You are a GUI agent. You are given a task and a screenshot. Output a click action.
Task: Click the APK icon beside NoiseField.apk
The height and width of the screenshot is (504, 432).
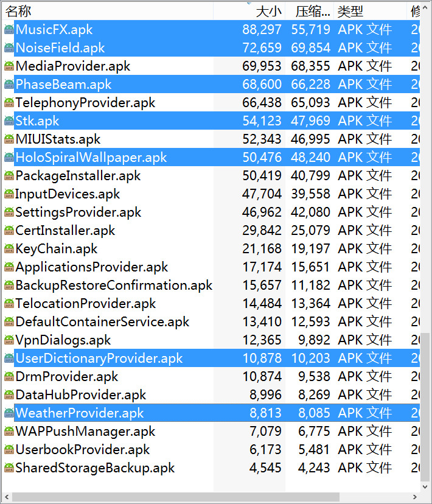(9, 48)
